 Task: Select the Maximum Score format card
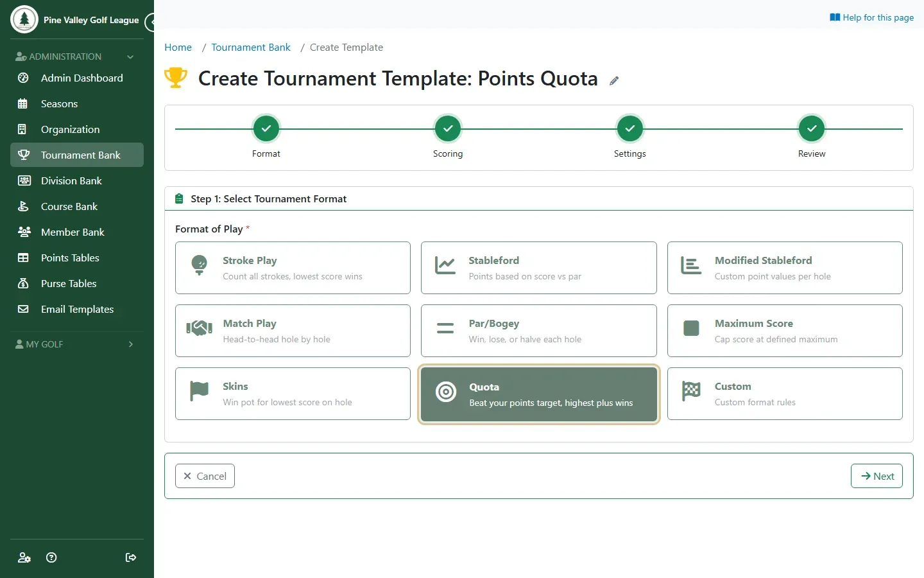pos(785,331)
